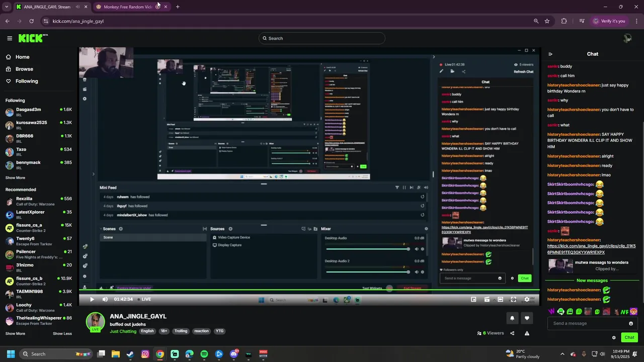Enter fullscreen on the video player
The width and height of the screenshot is (644, 362).
click(x=513, y=299)
